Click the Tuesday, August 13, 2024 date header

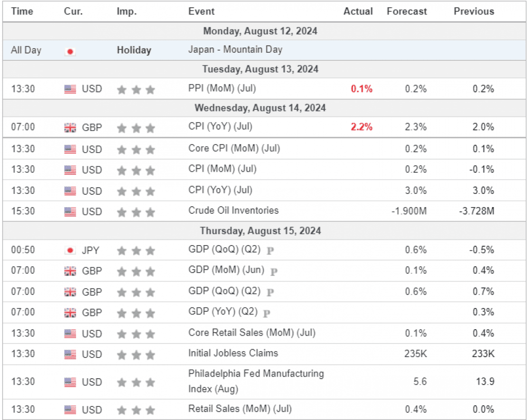click(x=260, y=69)
